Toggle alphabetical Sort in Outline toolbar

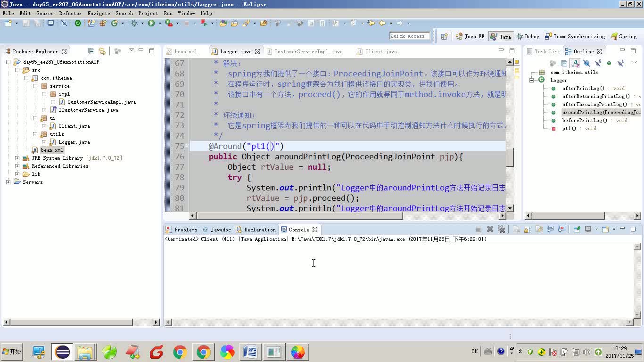point(575,63)
